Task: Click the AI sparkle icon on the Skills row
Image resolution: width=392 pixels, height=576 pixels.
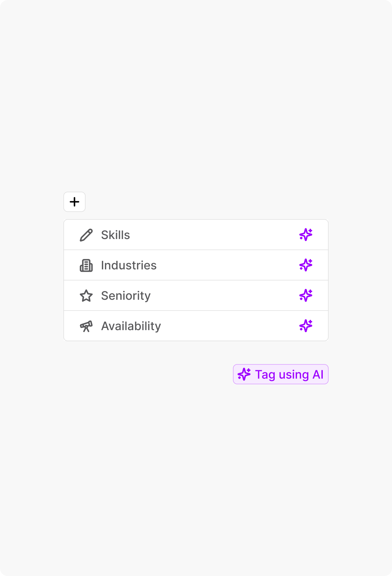Action: point(306,234)
